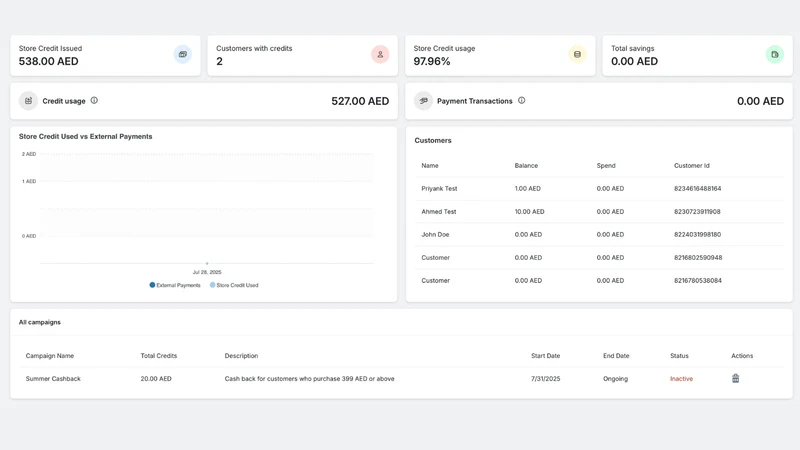Click the 527.00 AED credit usage amount
This screenshot has height=450, width=800.
click(x=360, y=101)
